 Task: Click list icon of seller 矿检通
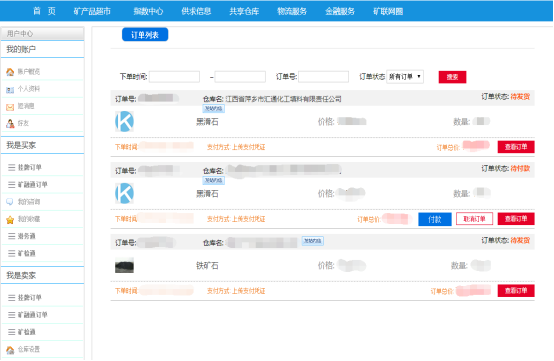coord(12,332)
